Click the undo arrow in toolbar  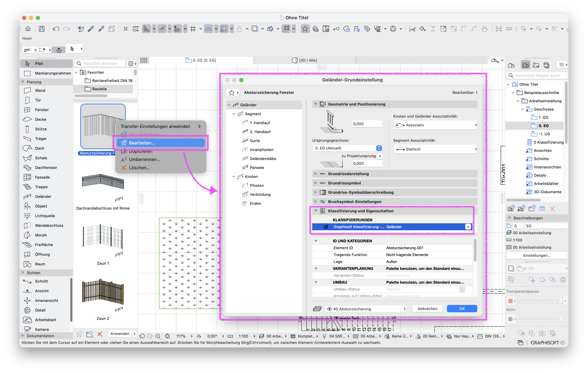tap(56, 29)
